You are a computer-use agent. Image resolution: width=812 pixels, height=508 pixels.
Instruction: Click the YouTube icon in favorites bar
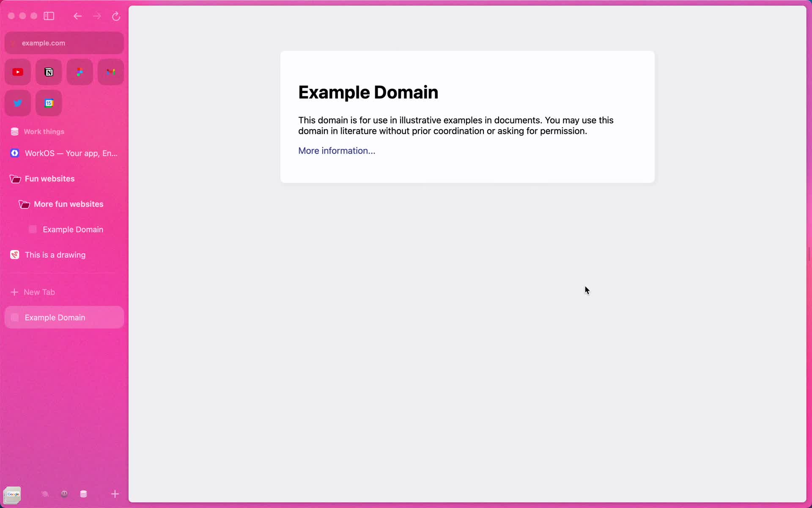click(17, 72)
